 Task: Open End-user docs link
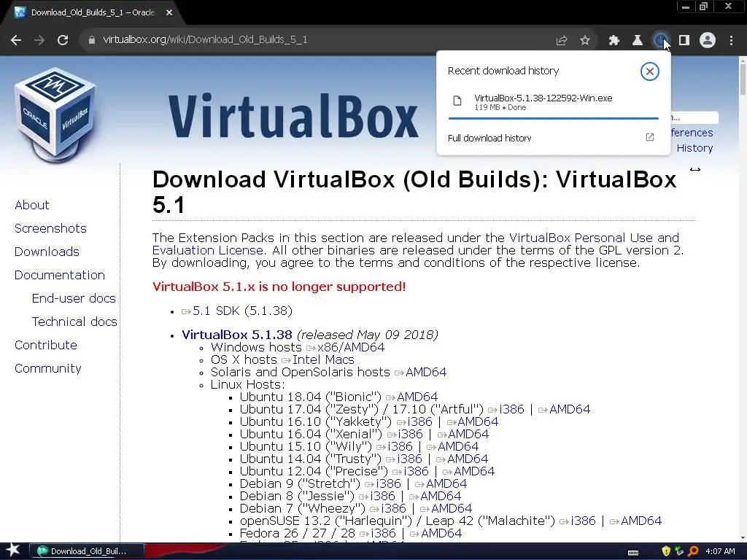tap(74, 298)
